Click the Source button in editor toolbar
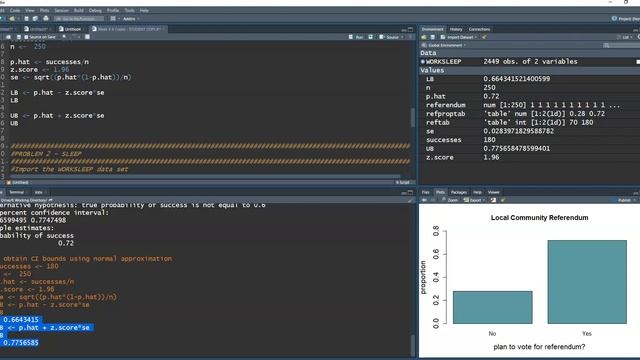The width and height of the screenshot is (640, 360). point(390,37)
